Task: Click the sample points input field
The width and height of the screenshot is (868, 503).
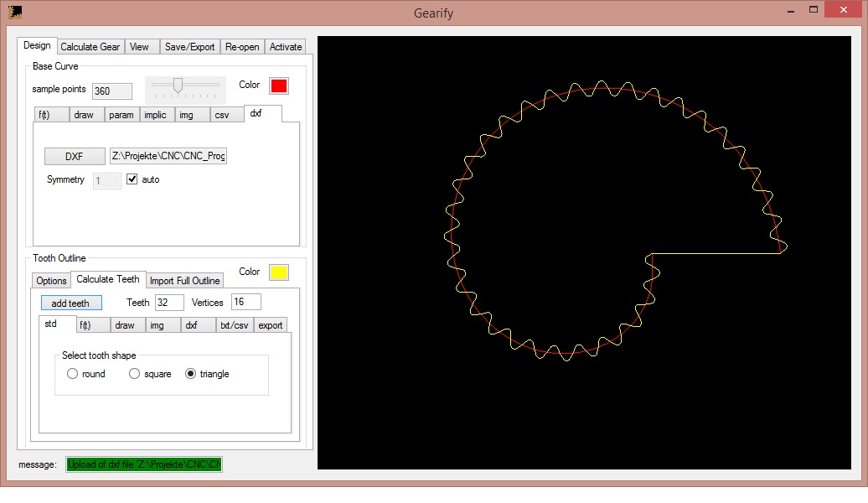Action: [111, 91]
